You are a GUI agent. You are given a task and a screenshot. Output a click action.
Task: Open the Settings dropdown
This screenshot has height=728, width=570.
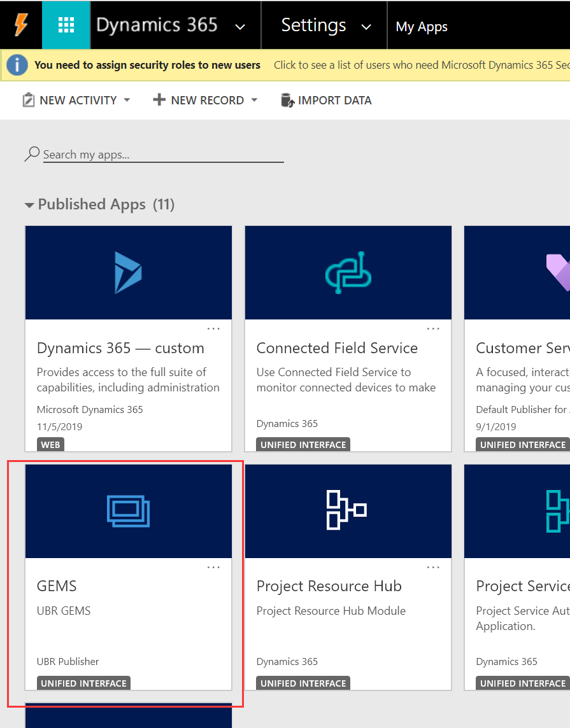pos(366,26)
